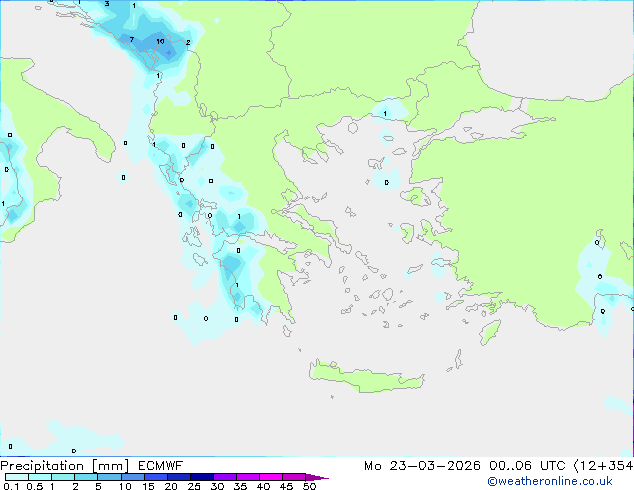Click the legend scale label 20
This screenshot has width=634, height=490.
tap(171, 486)
